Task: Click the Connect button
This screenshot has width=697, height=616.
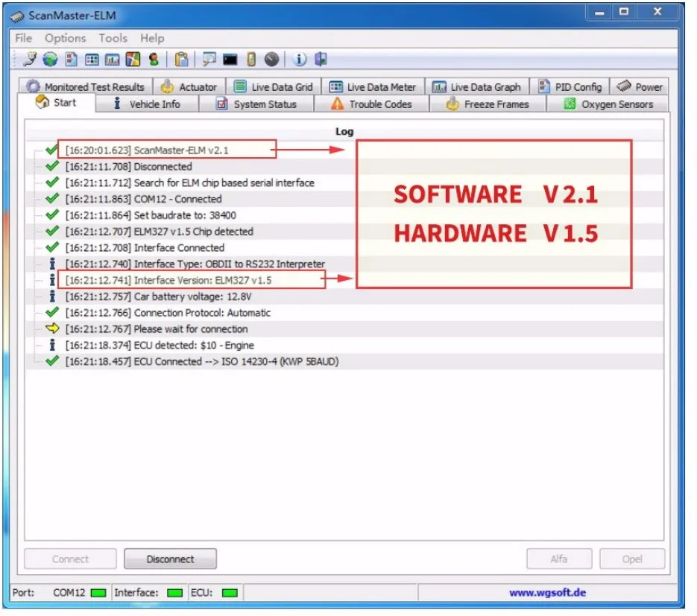Action: coord(70,559)
